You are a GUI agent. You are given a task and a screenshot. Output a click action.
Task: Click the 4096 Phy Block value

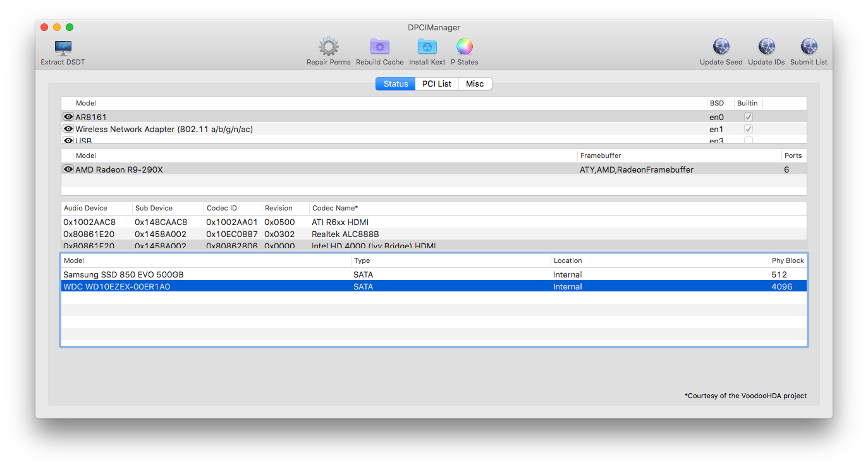coord(781,286)
